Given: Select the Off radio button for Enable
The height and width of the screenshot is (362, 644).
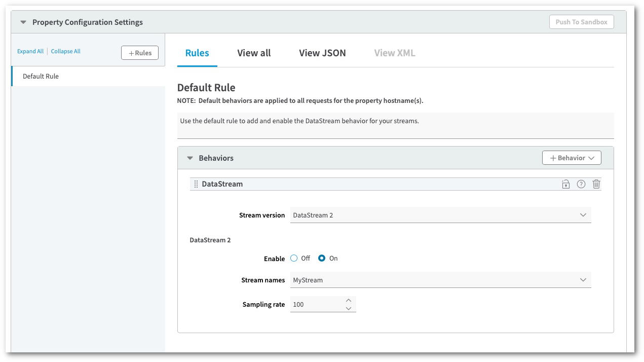Looking at the screenshot, I should click(294, 258).
